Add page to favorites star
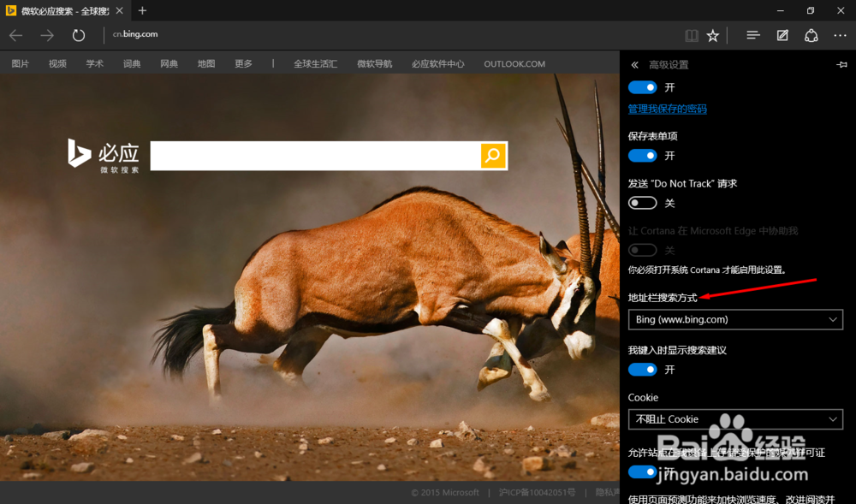The height and width of the screenshot is (504, 856). coord(712,35)
